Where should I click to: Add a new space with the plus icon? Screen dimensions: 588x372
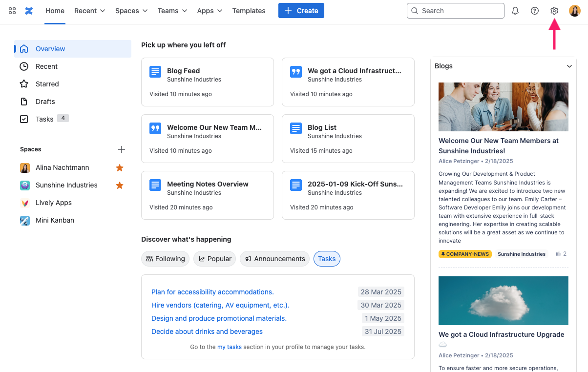coord(121,149)
